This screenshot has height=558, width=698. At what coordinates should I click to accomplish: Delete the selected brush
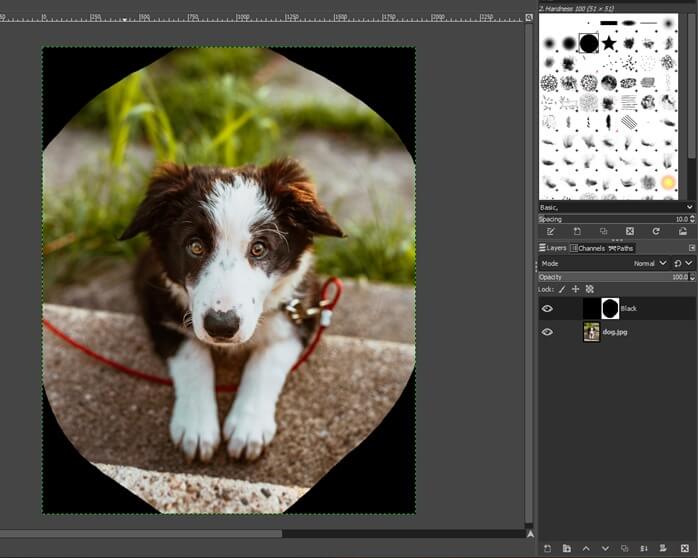point(629,231)
